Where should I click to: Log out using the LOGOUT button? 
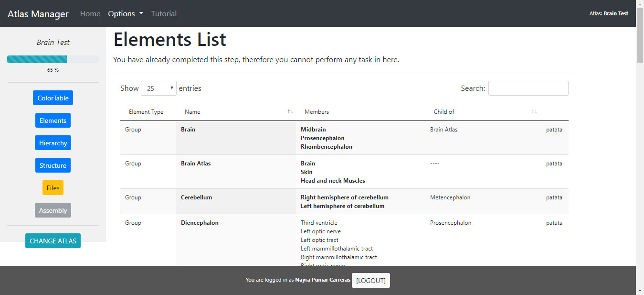pos(371,281)
